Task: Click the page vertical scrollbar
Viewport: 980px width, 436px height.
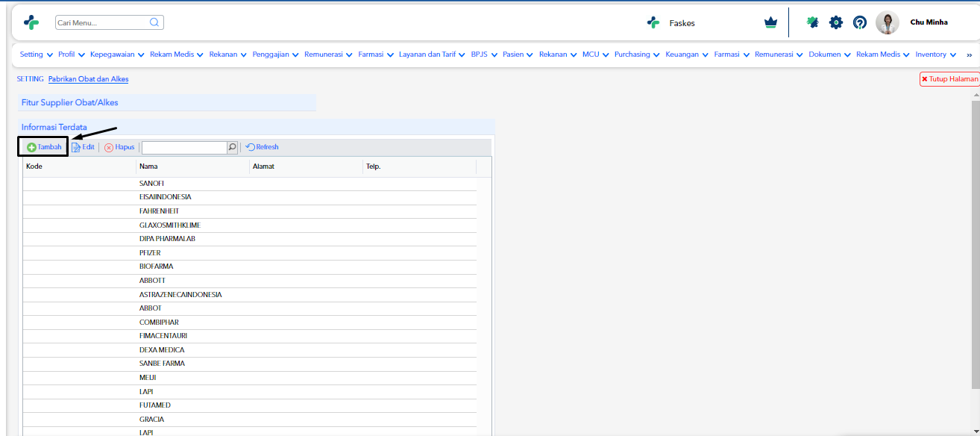Action: (x=976, y=245)
